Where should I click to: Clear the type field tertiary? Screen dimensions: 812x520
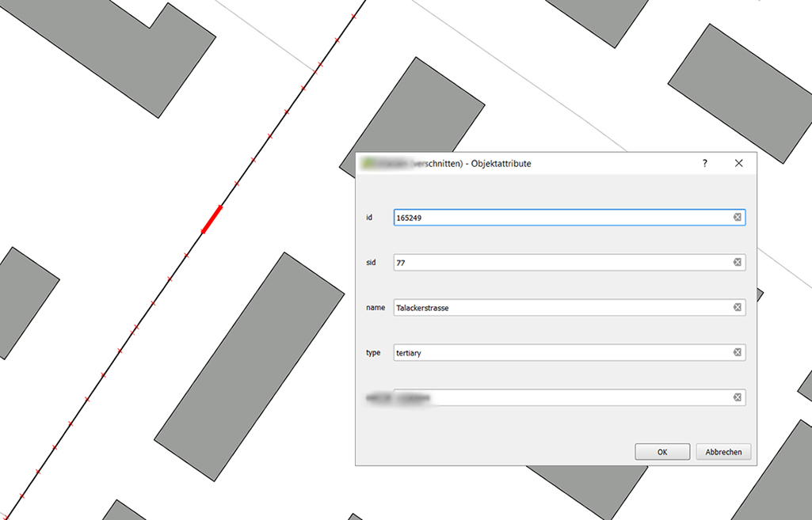[737, 352]
